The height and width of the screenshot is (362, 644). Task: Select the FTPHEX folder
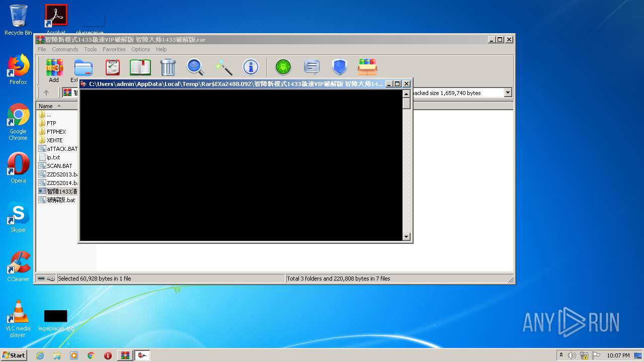tap(56, 132)
